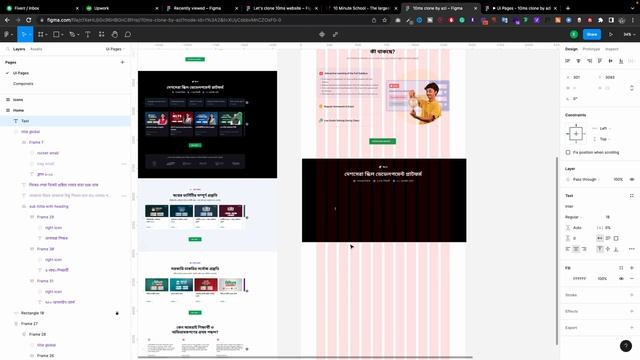The height and width of the screenshot is (360, 640).
Task: Switch to Layers tab
Action: click(19, 49)
